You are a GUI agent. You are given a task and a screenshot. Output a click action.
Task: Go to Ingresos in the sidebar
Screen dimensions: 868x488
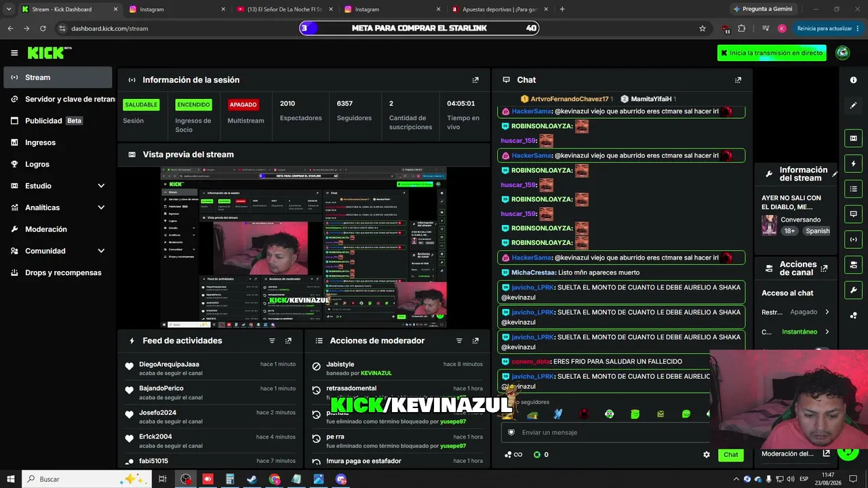[58, 142]
